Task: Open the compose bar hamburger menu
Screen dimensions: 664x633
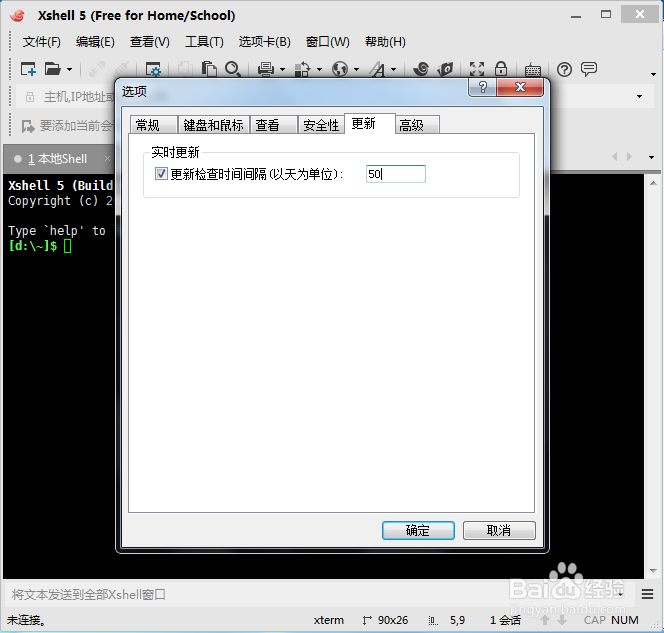Action: point(647,594)
